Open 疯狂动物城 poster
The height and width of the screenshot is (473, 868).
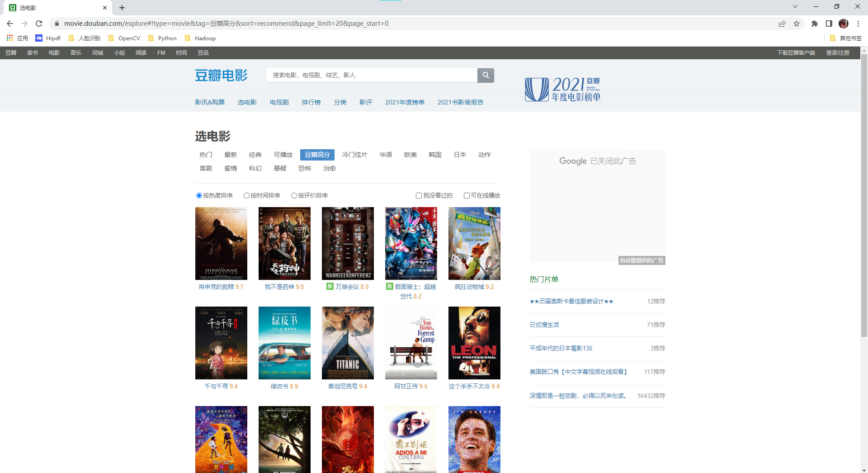click(x=474, y=243)
